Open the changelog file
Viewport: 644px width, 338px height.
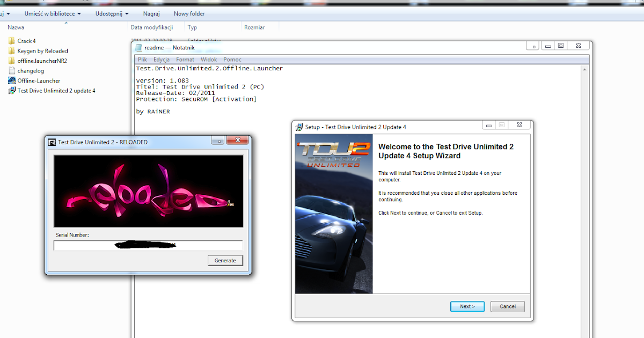[30, 70]
